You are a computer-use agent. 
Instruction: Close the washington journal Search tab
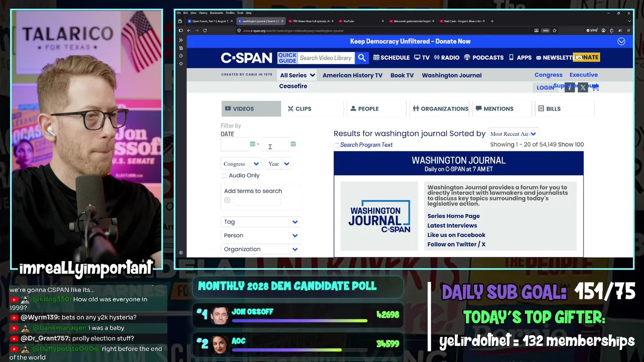(x=282, y=21)
